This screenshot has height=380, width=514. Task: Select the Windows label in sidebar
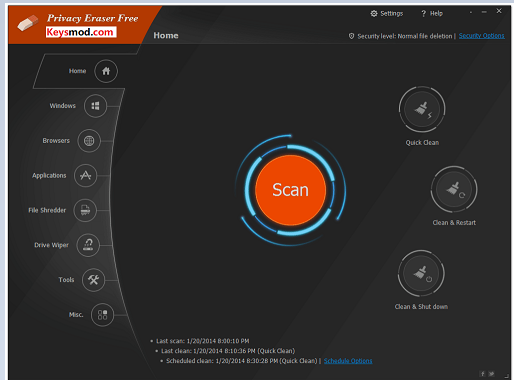(63, 106)
